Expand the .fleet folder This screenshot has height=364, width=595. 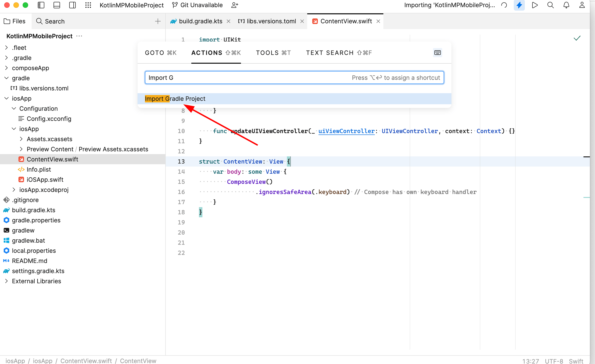point(6,48)
